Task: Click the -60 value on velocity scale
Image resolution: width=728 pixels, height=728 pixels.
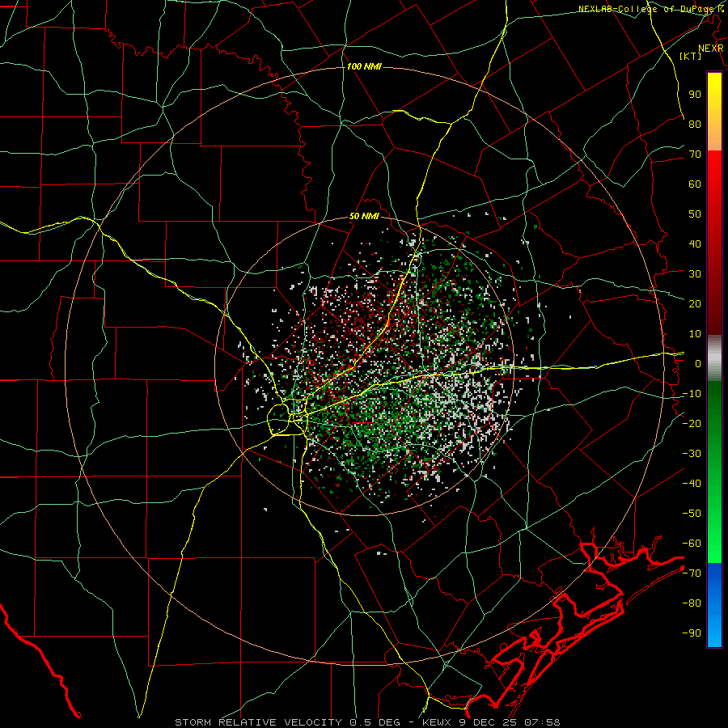Action: tap(692, 544)
